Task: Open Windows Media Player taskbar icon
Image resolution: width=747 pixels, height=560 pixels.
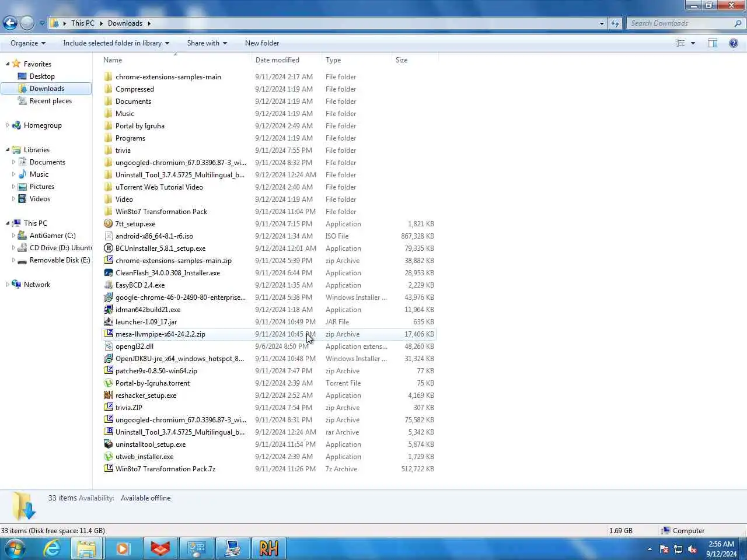Action: point(123,548)
